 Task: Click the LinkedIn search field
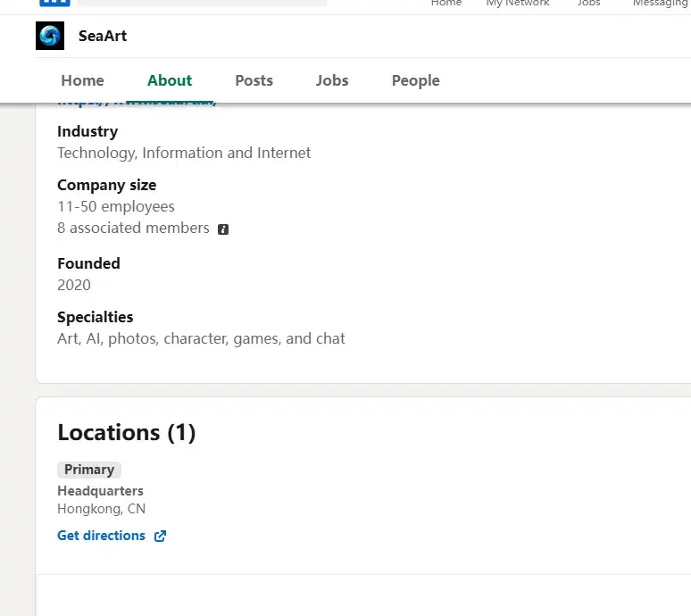(x=203, y=3)
